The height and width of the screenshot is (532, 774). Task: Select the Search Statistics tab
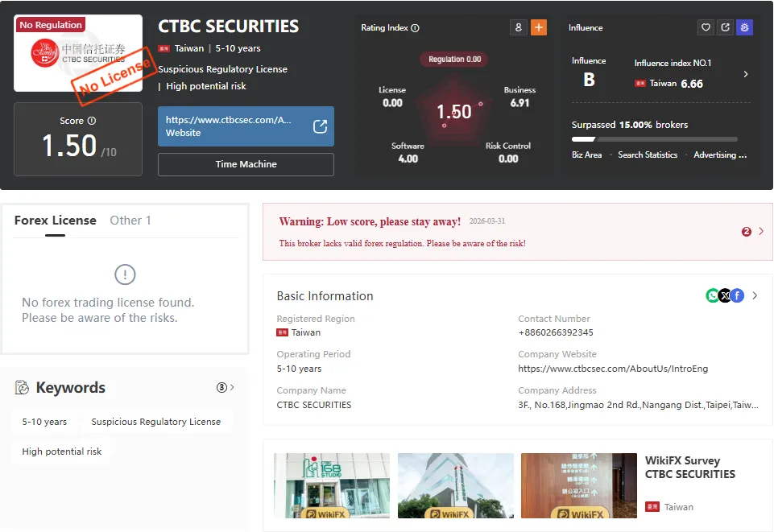click(x=648, y=155)
